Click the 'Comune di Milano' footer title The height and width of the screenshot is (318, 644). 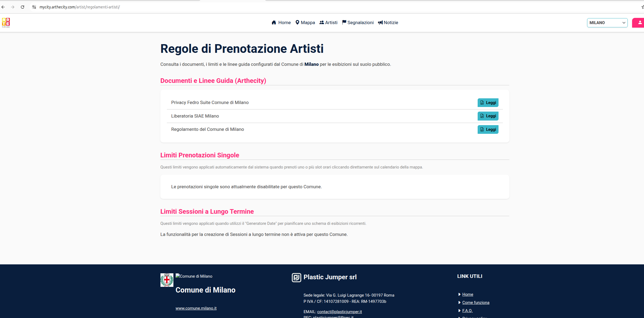(x=205, y=290)
